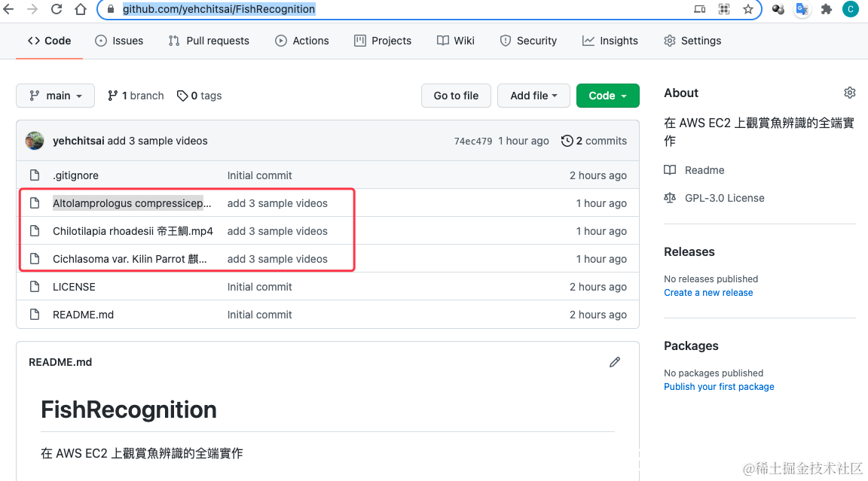Click the file icon beside Chilotilapia rhoadesii

pyautogui.click(x=35, y=231)
